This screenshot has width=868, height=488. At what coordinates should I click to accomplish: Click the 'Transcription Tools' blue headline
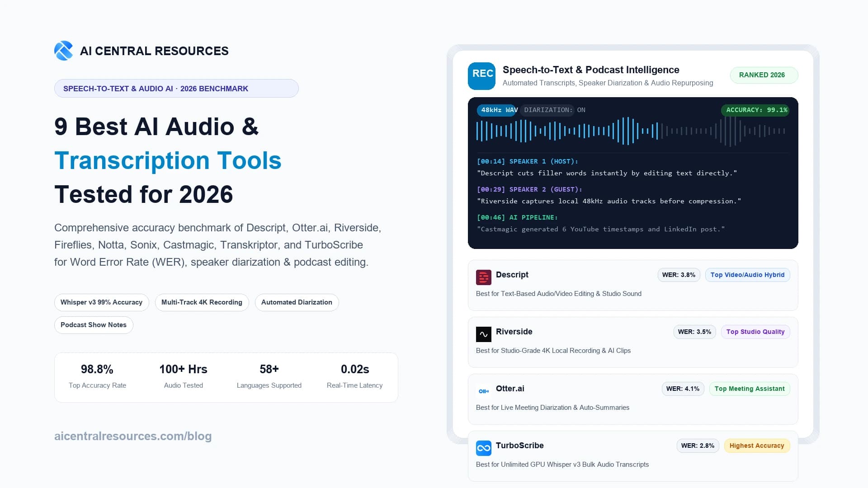click(x=168, y=160)
